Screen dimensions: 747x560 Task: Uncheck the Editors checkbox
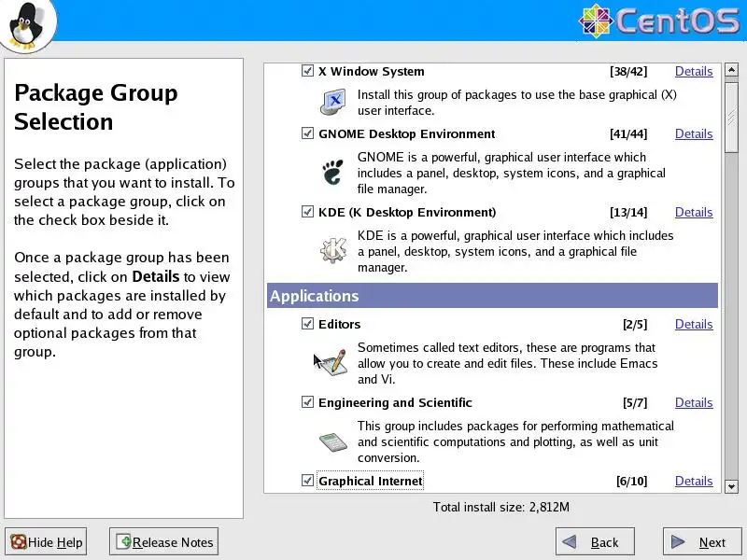pos(307,324)
